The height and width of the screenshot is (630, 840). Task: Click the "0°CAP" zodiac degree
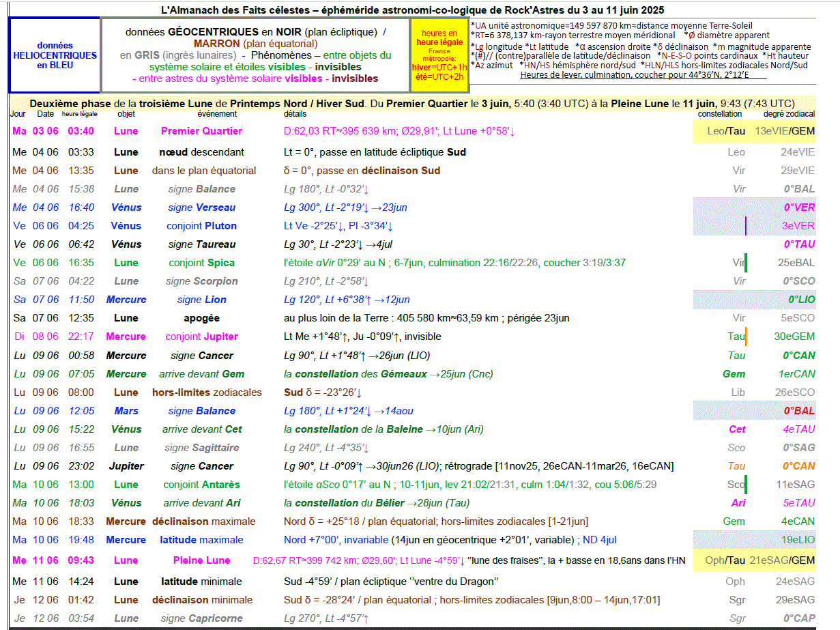pyautogui.click(x=799, y=618)
